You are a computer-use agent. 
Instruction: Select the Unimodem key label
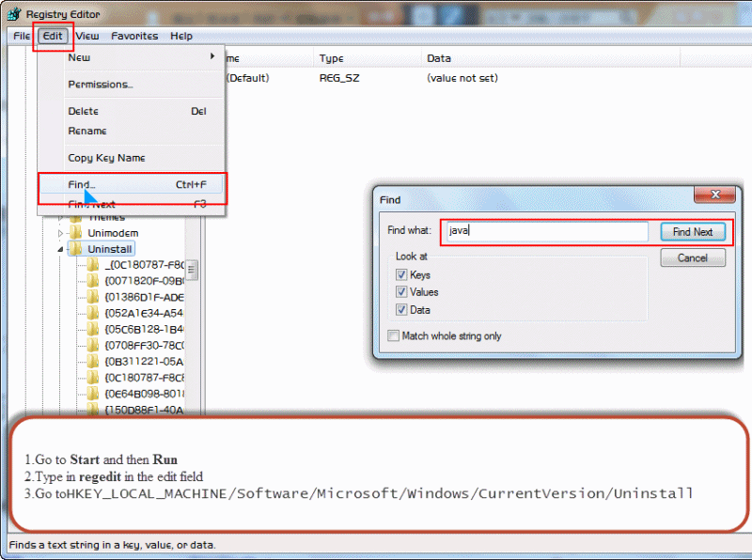click(113, 233)
